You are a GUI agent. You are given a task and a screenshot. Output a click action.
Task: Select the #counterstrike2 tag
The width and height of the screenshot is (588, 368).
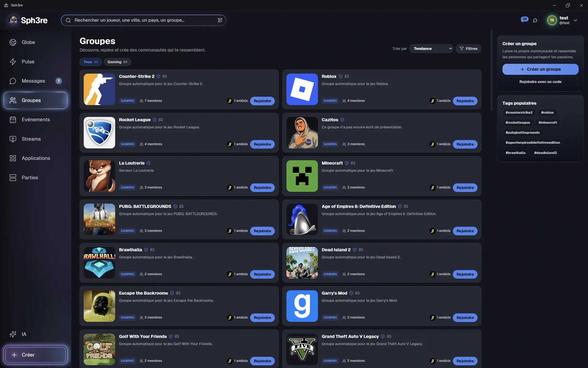[519, 113]
